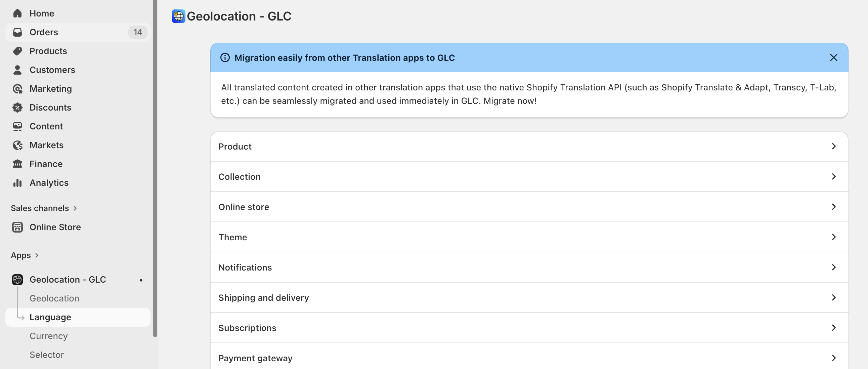Screen dimensions: 868x369
Task: Click the Finance bank icon
Action: (x=17, y=164)
